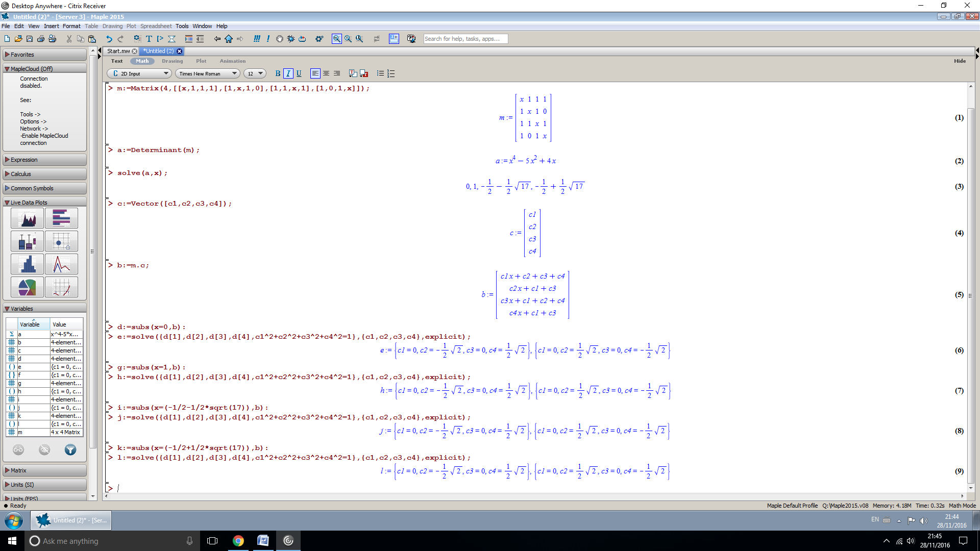Screen dimensions: 980x551
Task: Expand the Favorites palette
Action: pyautogui.click(x=45, y=55)
